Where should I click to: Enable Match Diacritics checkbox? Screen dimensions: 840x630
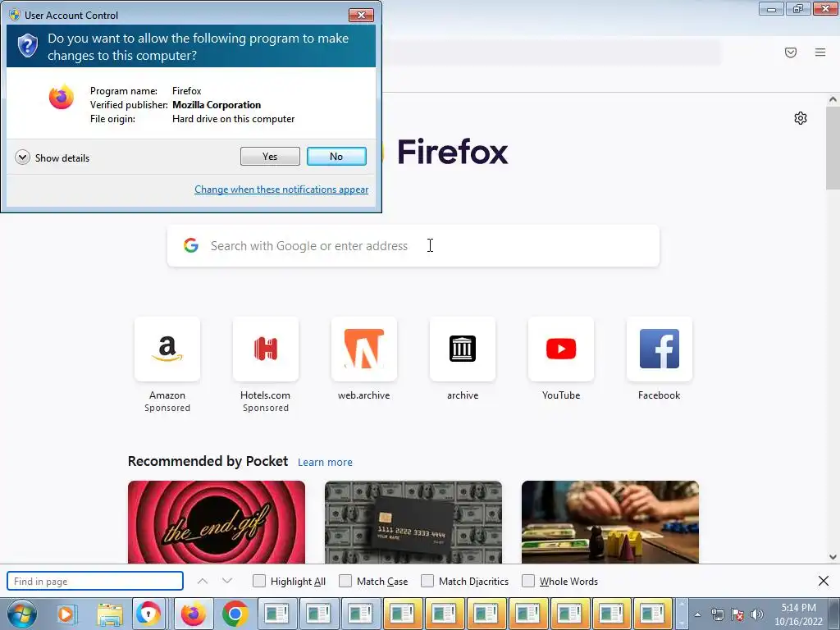click(427, 582)
